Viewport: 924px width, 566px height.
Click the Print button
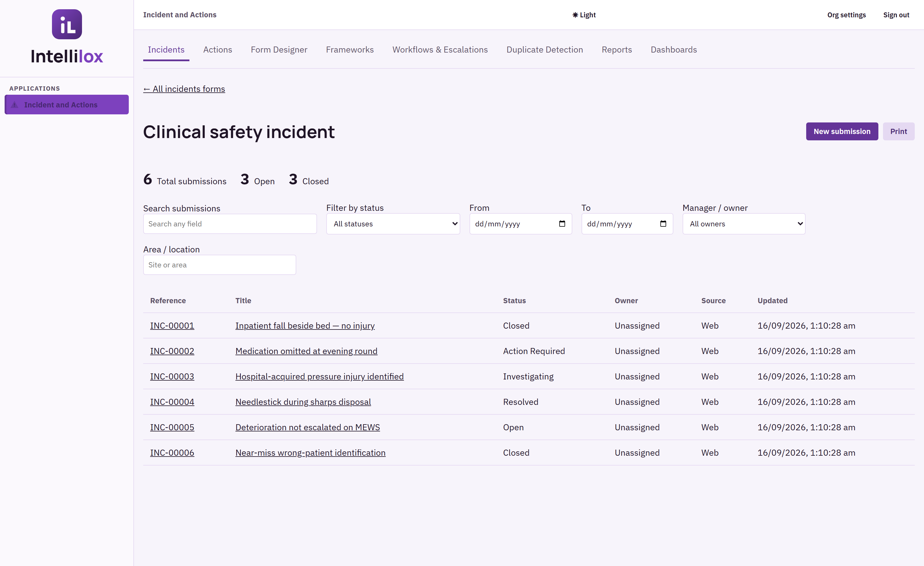[899, 131]
